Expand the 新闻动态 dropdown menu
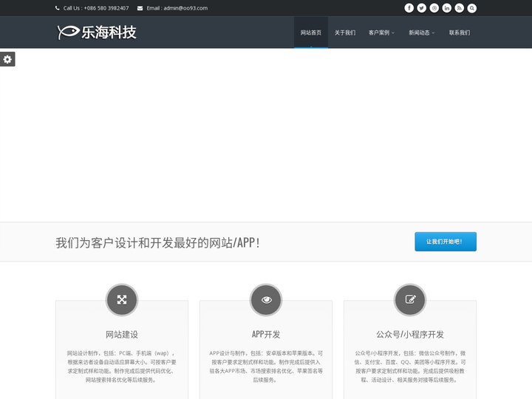532x399 pixels. point(422,33)
